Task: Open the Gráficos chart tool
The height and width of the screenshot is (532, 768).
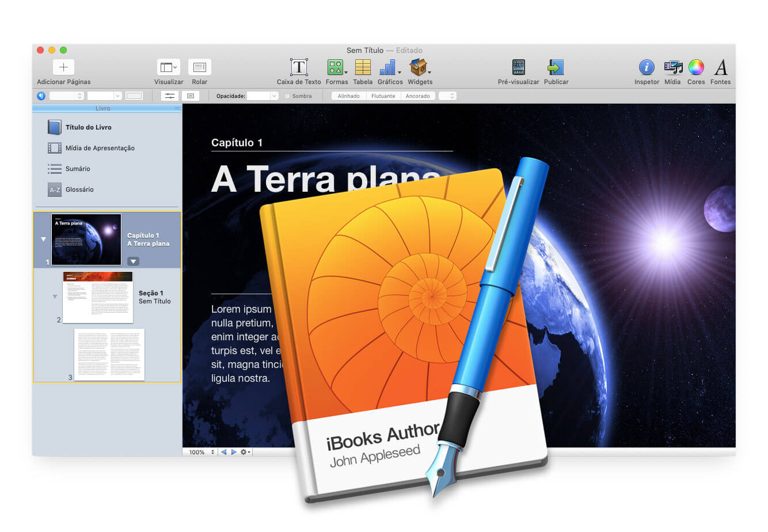Action: (387, 67)
